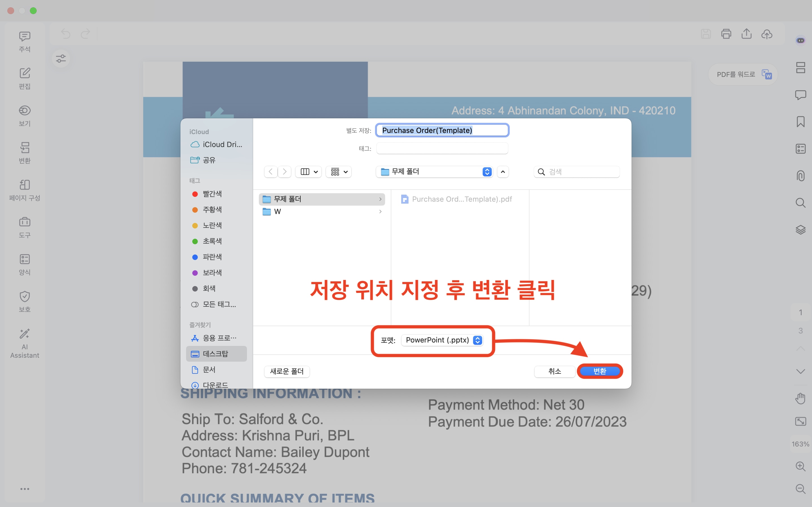Open the 주석 (annotation) sidebar tool
The width and height of the screenshot is (812, 507).
coord(25,42)
